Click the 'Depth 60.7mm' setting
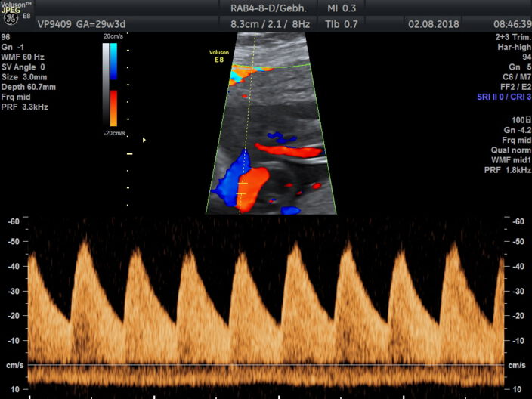The width and height of the screenshot is (532, 399). point(29,87)
